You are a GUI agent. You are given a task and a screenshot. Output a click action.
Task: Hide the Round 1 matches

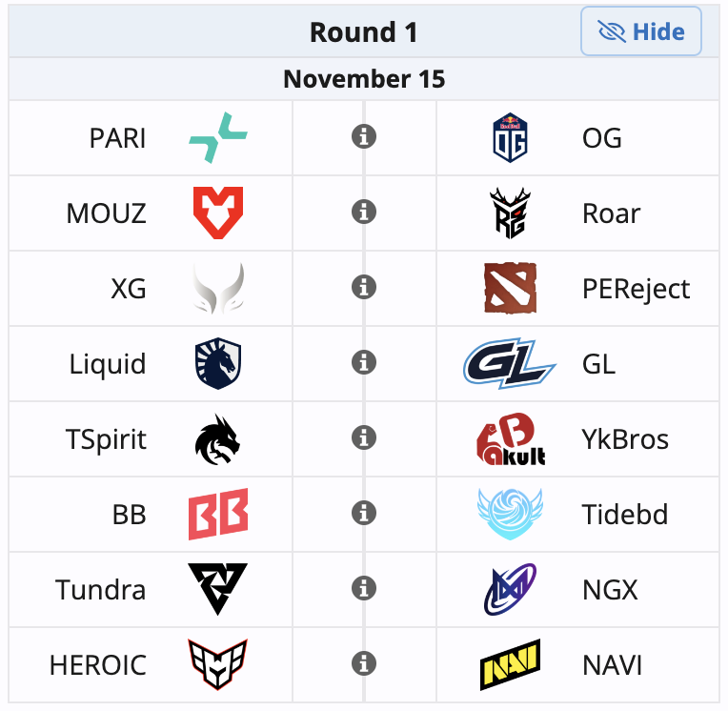641,31
